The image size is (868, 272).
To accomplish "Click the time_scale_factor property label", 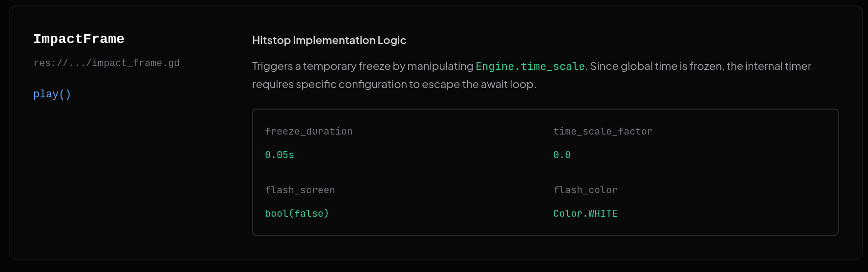I will pyautogui.click(x=603, y=131).
